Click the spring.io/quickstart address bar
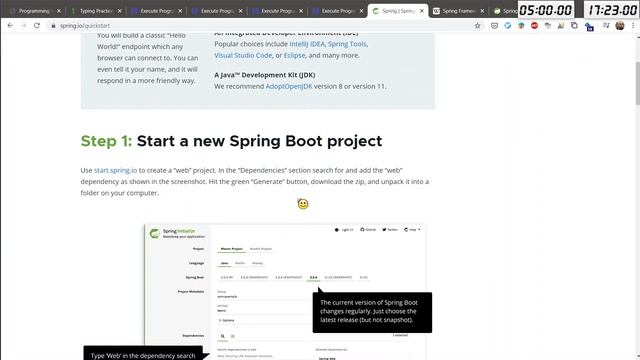640x360 pixels. coord(261,26)
